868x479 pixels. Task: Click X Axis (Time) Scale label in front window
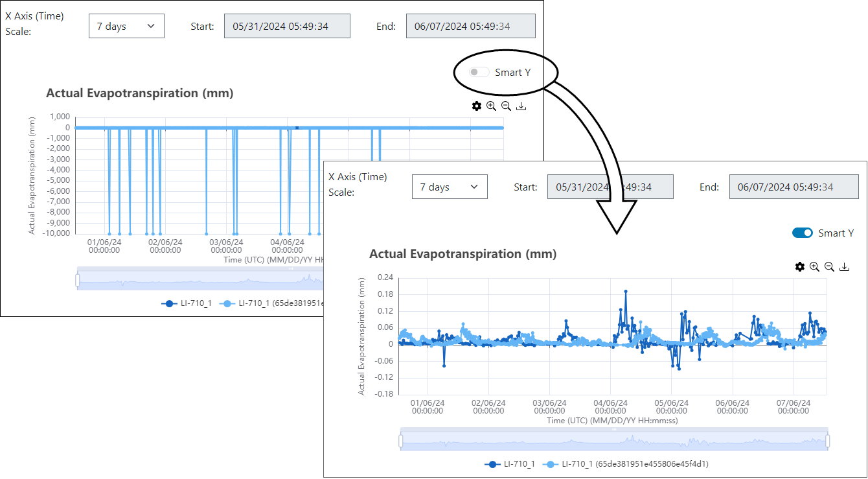point(358,185)
